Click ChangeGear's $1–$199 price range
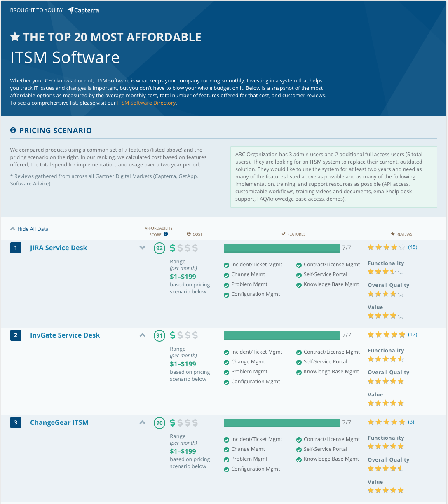The width and height of the screenshot is (448, 504). tap(183, 451)
